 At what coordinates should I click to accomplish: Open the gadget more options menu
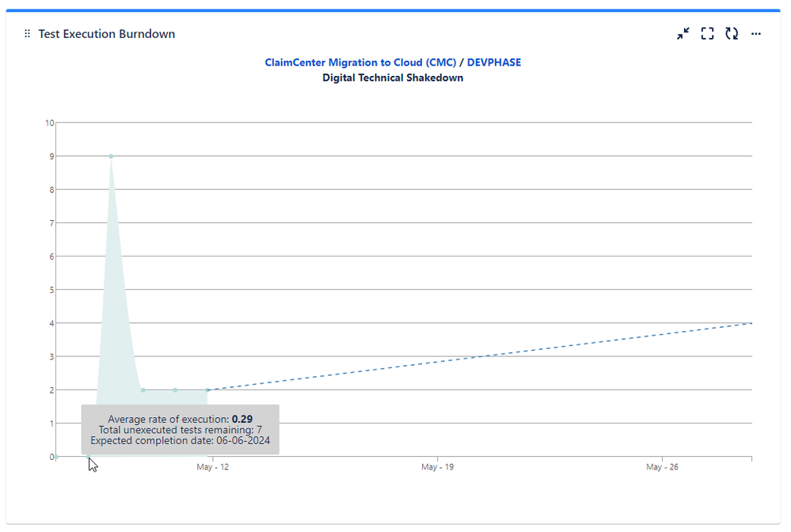coord(755,34)
